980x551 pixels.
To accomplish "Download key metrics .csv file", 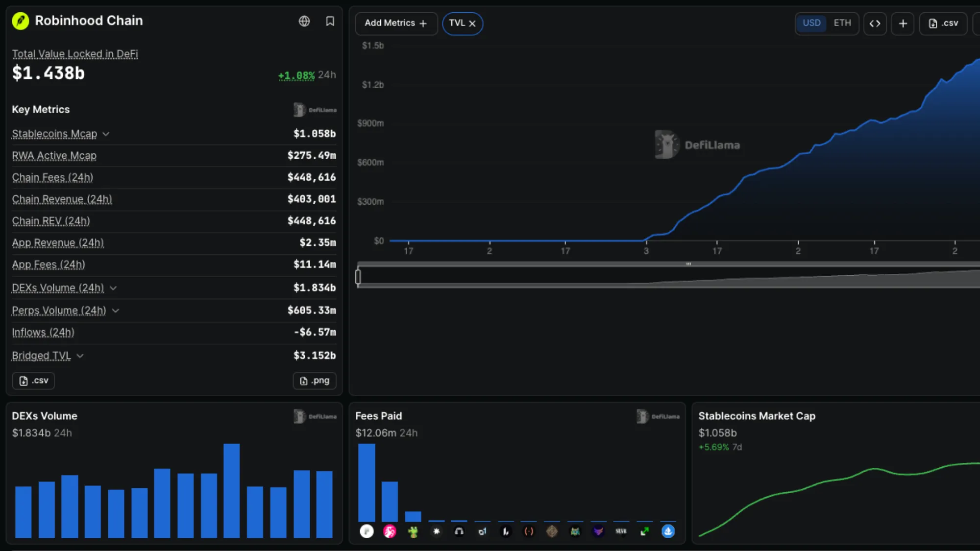I will point(33,381).
